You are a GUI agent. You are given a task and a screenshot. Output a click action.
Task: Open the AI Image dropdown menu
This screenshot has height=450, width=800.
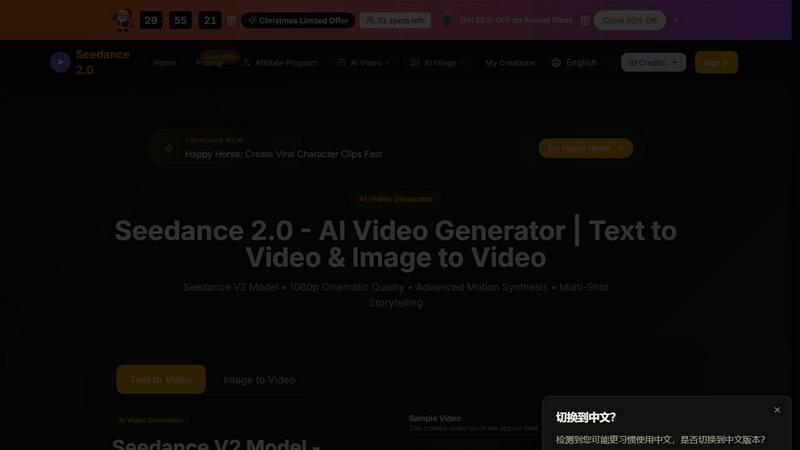(x=437, y=63)
